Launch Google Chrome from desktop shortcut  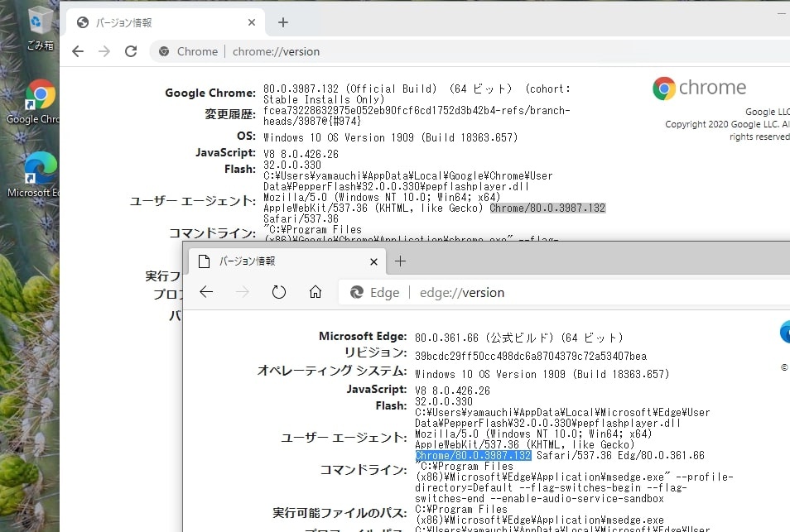tap(39, 102)
